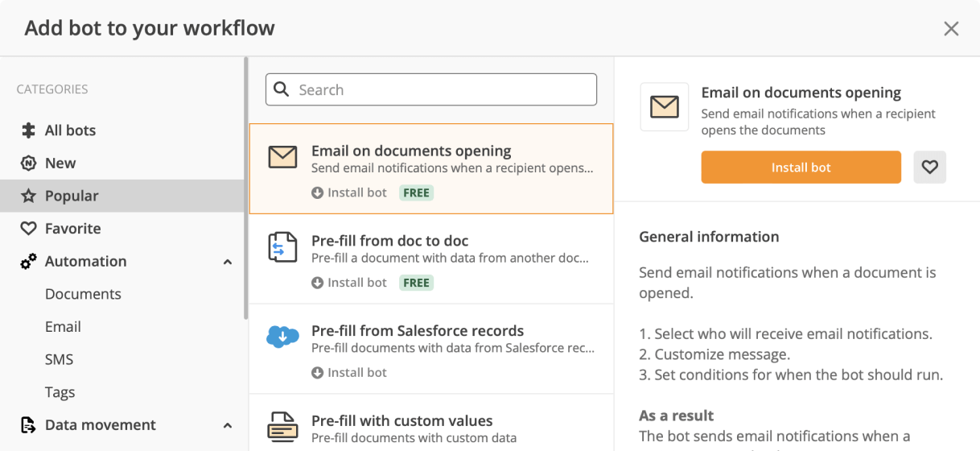This screenshot has height=451, width=980.
Task: Open the New category badge icon
Action: click(x=28, y=163)
